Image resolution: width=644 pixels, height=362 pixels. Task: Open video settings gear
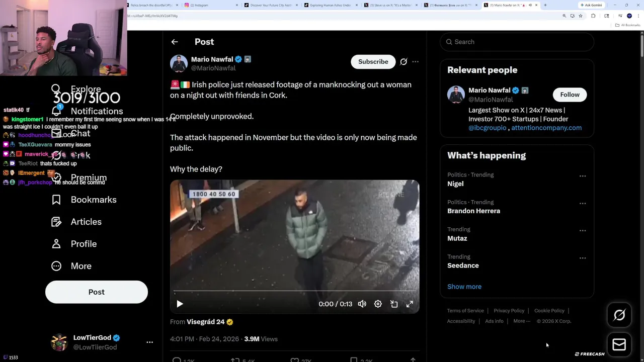coord(378,304)
